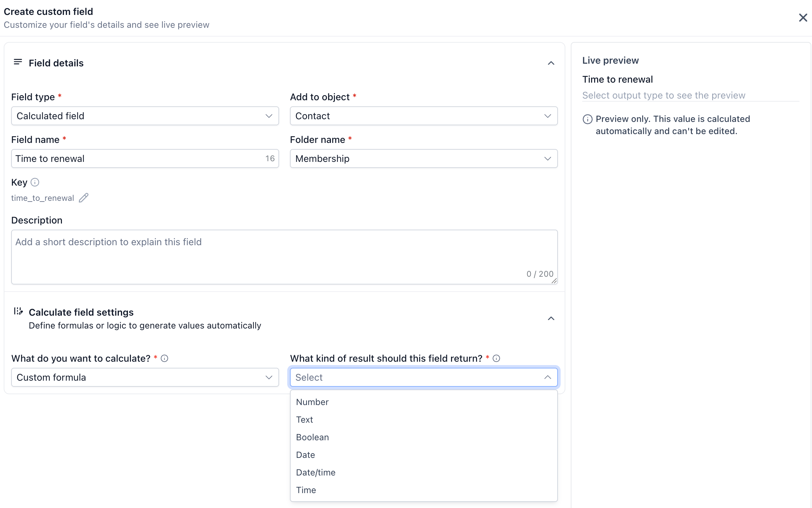Screen dimensions: 812x508
Task: Close the result type Select dropdown
Action: coord(424,377)
